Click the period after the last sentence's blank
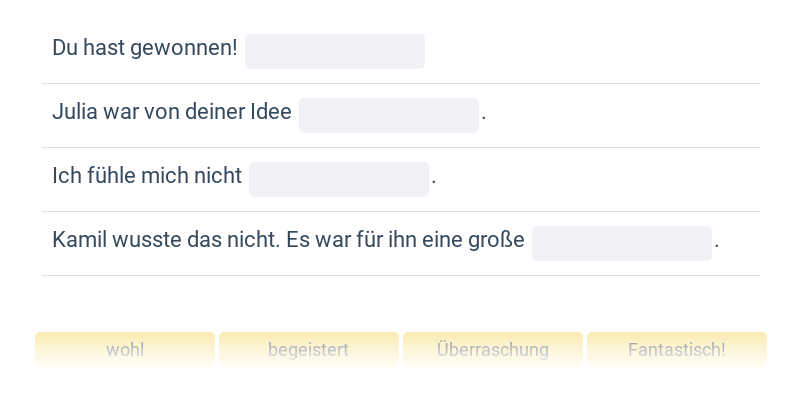Image resolution: width=800 pixels, height=400 pixels. click(717, 242)
